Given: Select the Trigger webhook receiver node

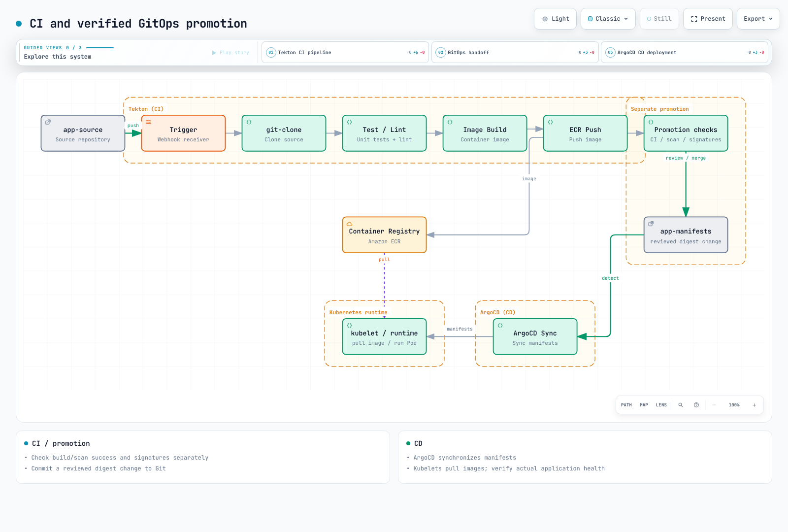Looking at the screenshot, I should tap(183, 133).
